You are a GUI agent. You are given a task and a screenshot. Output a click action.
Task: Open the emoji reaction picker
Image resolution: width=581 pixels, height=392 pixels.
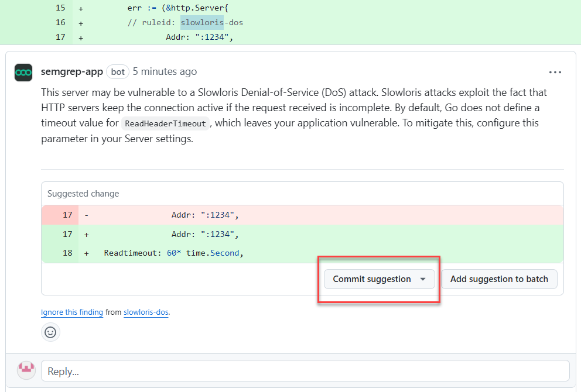click(x=50, y=332)
